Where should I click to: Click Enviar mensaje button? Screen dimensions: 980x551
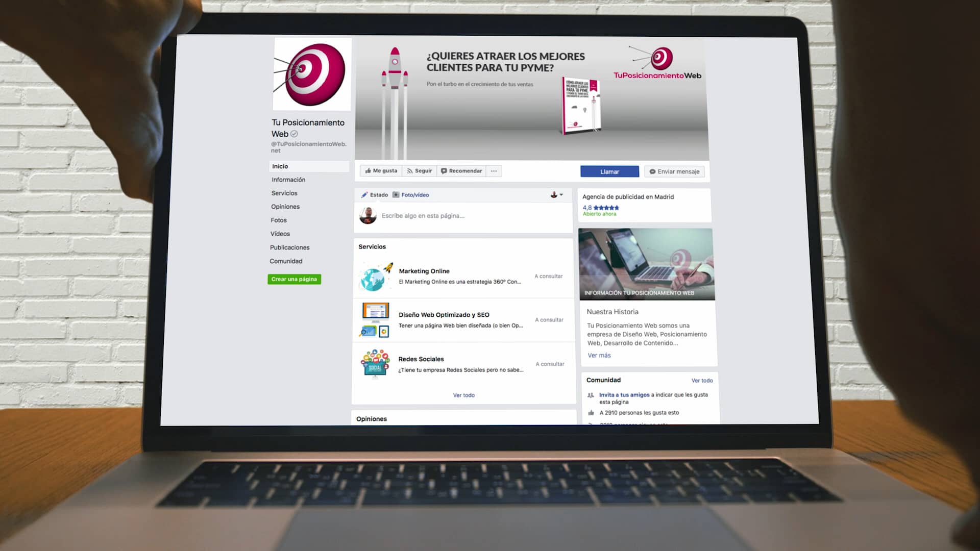coord(674,172)
